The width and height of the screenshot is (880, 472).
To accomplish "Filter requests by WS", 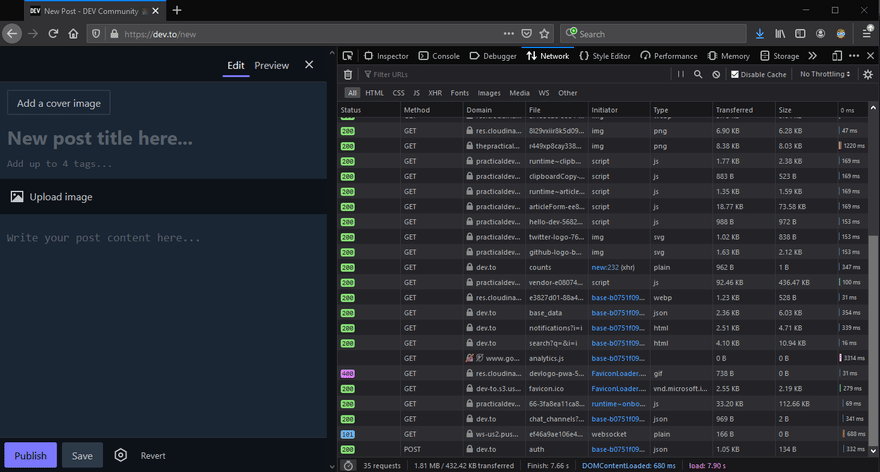I will (x=544, y=93).
